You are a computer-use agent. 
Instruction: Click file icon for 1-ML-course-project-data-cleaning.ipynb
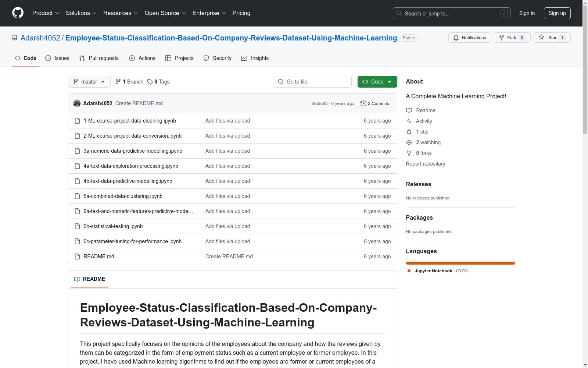(x=77, y=121)
